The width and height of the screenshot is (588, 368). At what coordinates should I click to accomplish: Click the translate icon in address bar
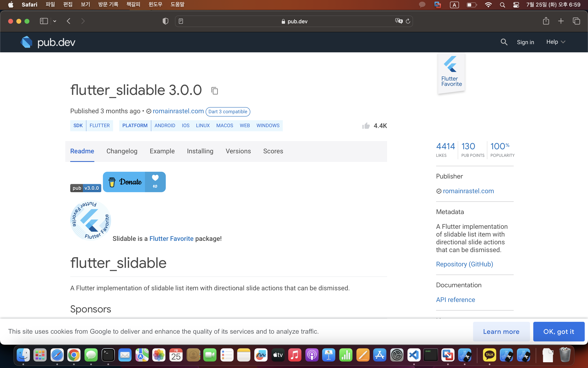pos(399,21)
